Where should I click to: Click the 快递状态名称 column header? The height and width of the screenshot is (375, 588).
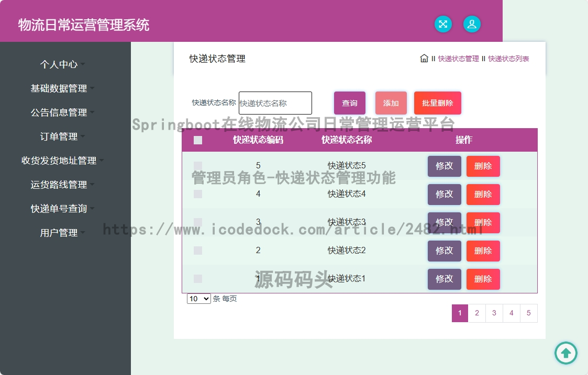pyautogui.click(x=347, y=140)
